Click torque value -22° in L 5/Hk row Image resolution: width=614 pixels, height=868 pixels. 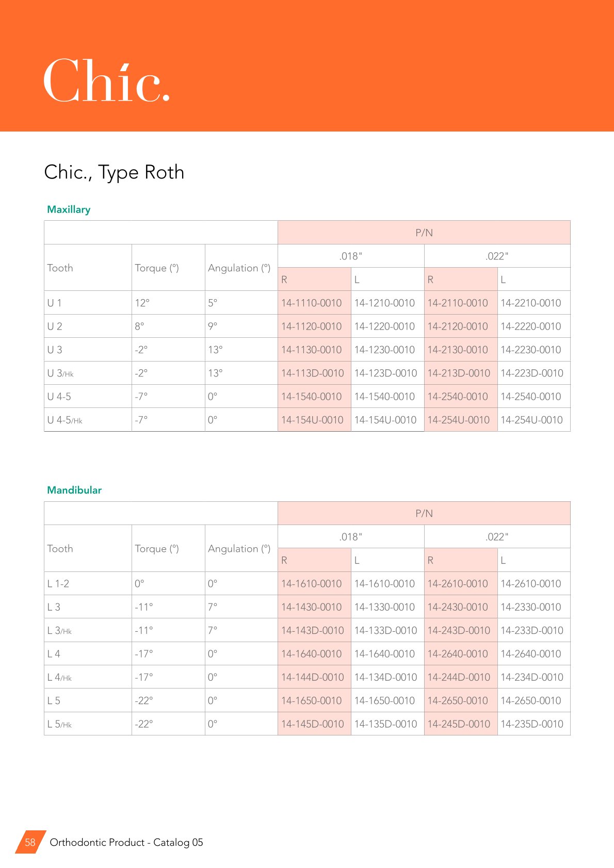tap(144, 724)
